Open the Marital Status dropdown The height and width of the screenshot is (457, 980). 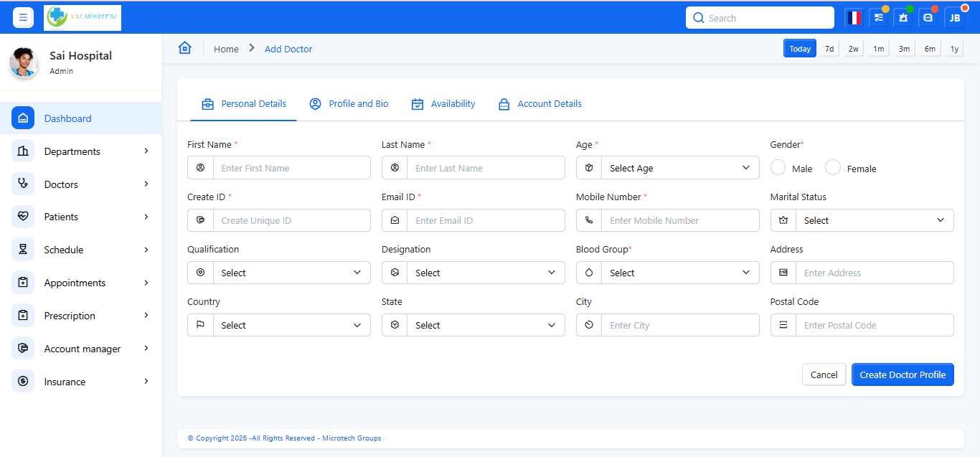pyautogui.click(x=874, y=220)
